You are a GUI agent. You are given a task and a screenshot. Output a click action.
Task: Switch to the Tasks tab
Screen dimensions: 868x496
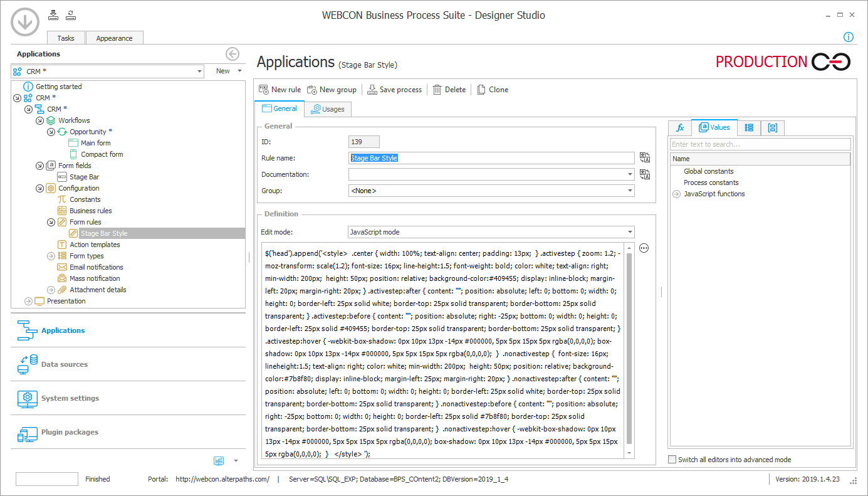point(66,38)
